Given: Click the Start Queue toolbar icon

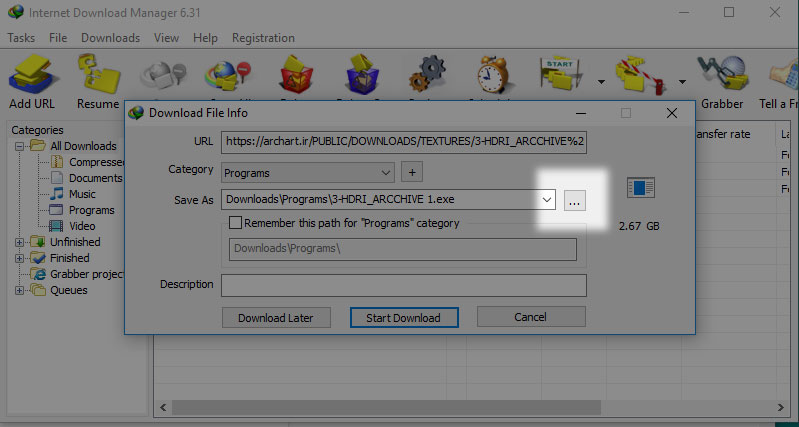Looking at the screenshot, I should pos(560,76).
